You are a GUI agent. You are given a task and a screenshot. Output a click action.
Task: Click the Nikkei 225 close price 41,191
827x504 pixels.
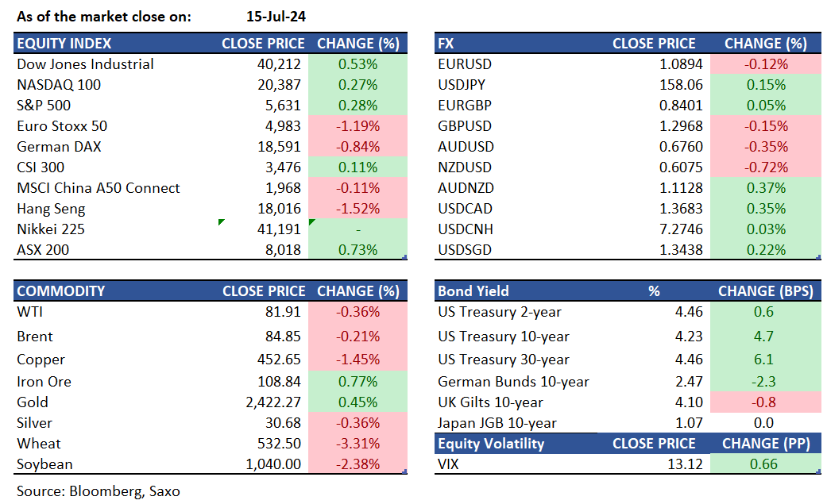click(277, 229)
